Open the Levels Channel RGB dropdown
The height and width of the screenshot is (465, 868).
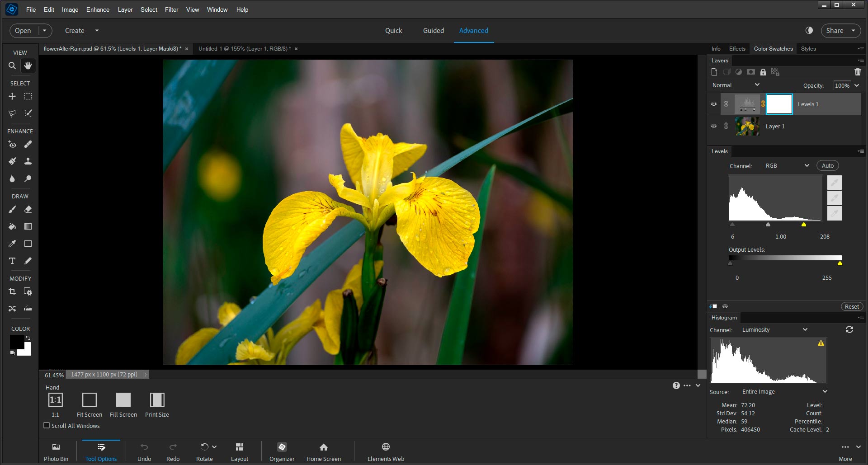[787, 166]
